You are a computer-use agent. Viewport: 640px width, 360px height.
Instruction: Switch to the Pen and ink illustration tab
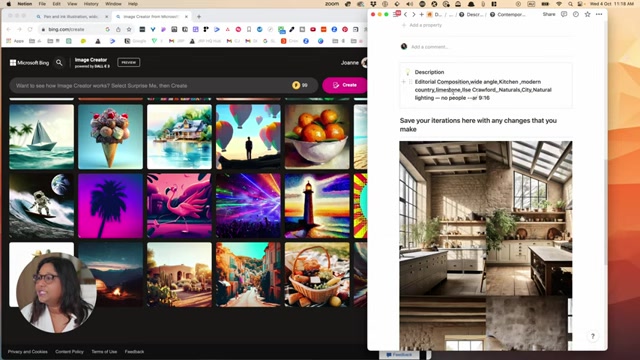(x=71, y=17)
